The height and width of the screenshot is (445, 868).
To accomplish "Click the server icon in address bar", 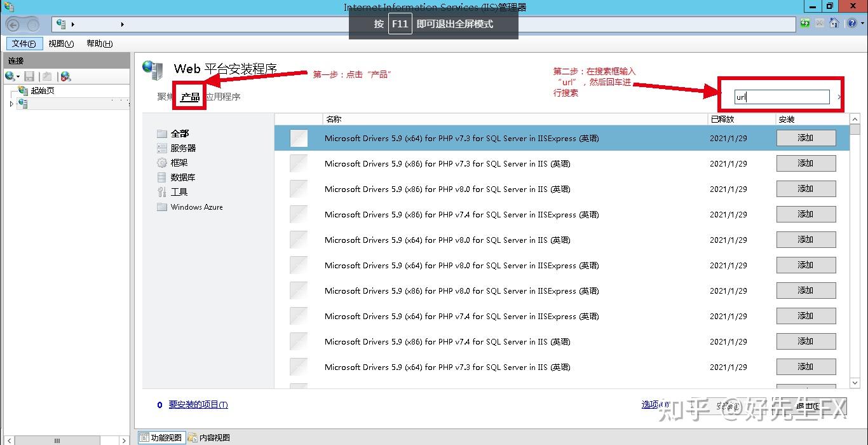I will [62, 24].
